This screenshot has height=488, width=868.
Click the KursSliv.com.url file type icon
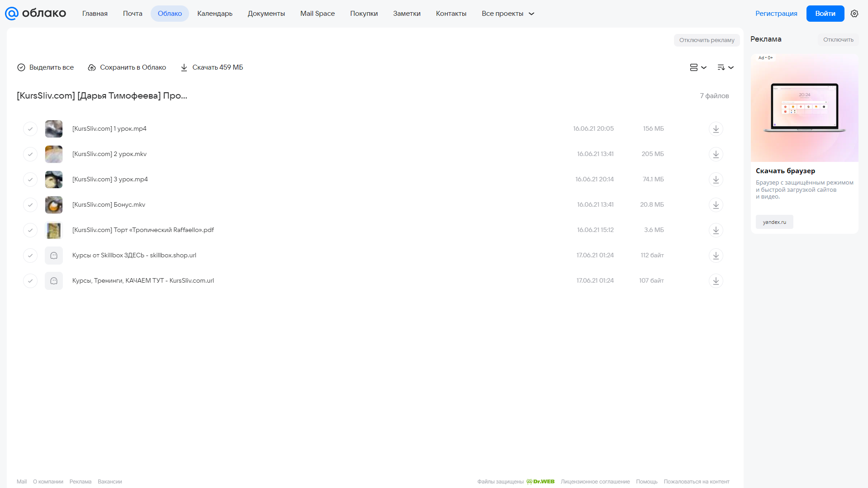[x=54, y=281]
